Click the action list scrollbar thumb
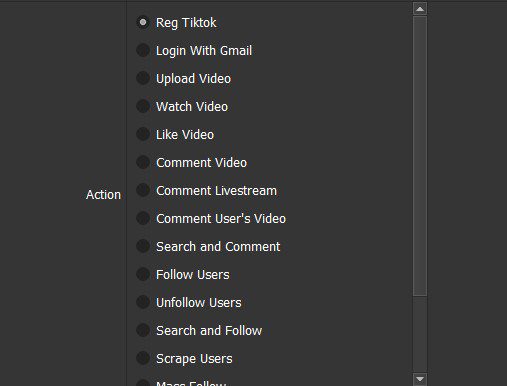 (x=420, y=156)
